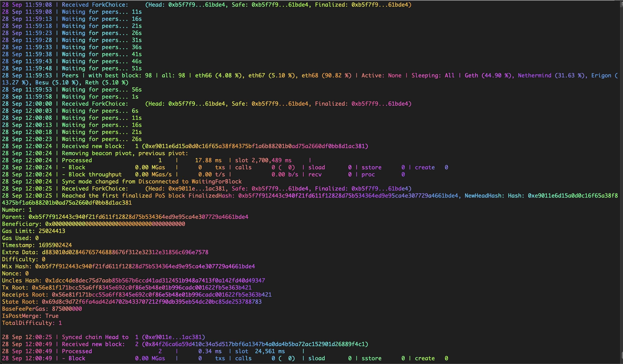Click the 'Parent:' hash line
623x364 pixels.
[x=125, y=217]
